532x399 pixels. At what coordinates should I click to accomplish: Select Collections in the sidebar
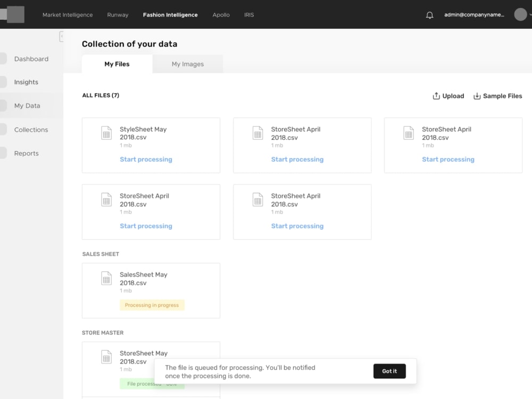tap(31, 129)
